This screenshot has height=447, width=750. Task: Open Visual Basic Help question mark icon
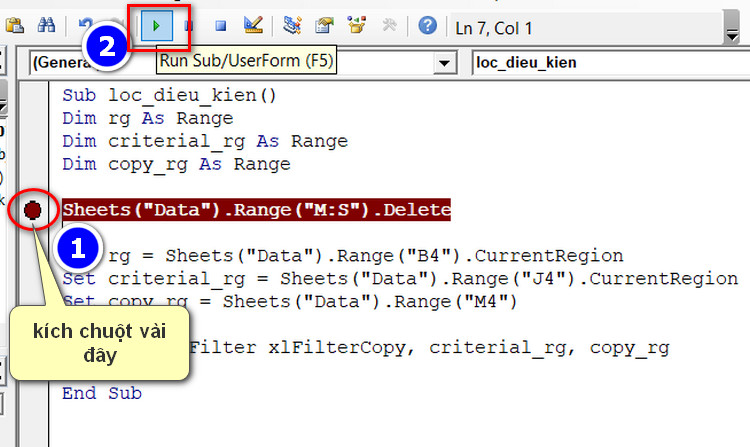pos(427,25)
